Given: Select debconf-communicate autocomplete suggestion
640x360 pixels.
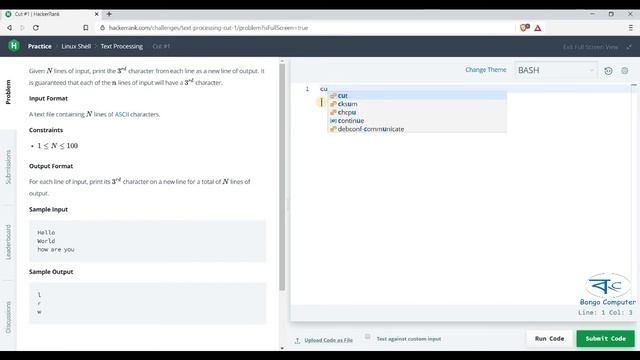Looking at the screenshot, I should click(x=417, y=129).
